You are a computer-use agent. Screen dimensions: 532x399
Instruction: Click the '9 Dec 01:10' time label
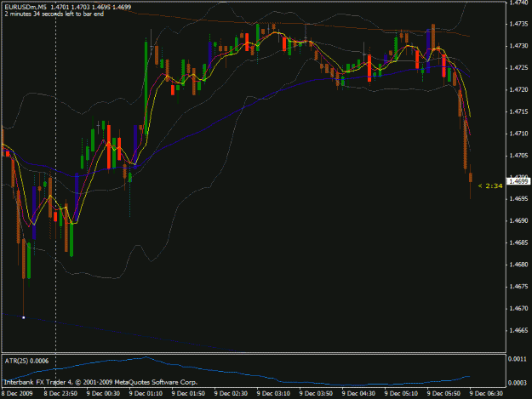[146, 394]
